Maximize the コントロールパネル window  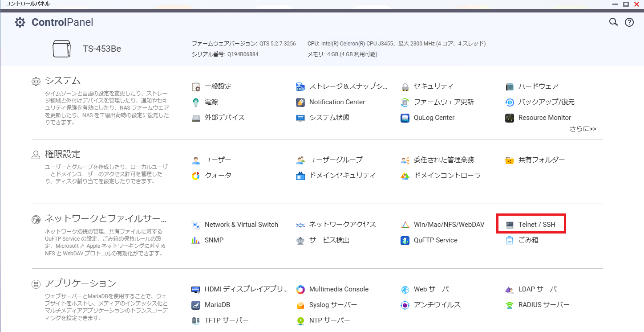coord(626,4)
